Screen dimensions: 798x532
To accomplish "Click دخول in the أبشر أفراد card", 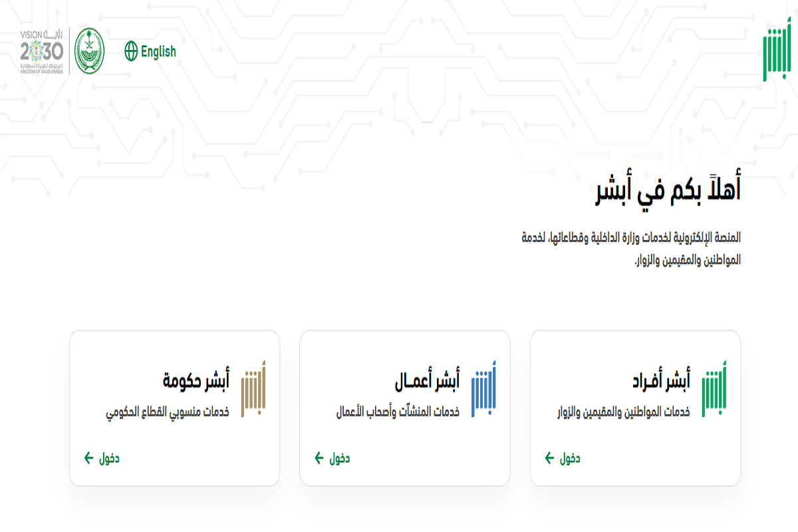I will pyautogui.click(x=570, y=458).
